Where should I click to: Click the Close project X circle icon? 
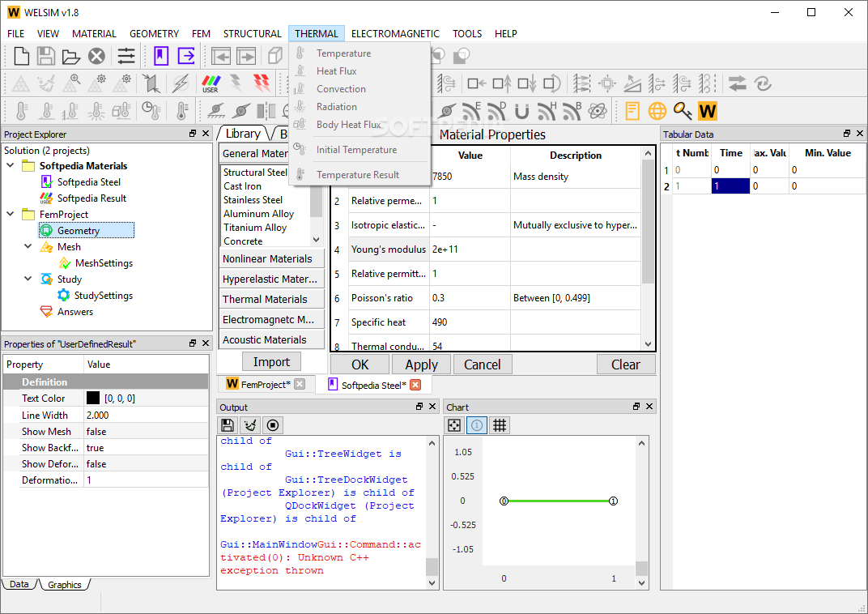pyautogui.click(x=97, y=56)
